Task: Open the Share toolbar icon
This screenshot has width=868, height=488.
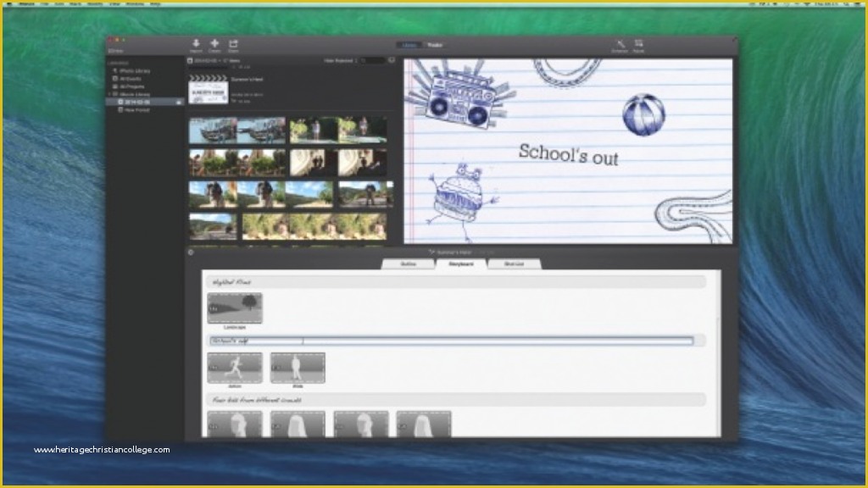Action: [x=233, y=46]
